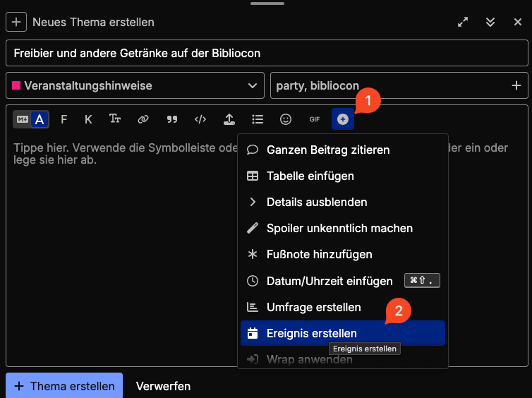This screenshot has height=398, width=532.
Task: Apply italic with the K icon
Action: (x=88, y=119)
